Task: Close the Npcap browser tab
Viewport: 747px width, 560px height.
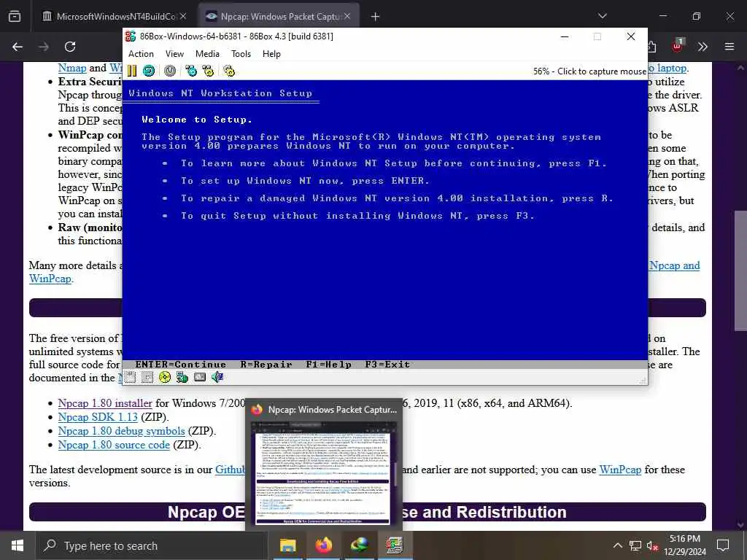Action: [x=347, y=17]
